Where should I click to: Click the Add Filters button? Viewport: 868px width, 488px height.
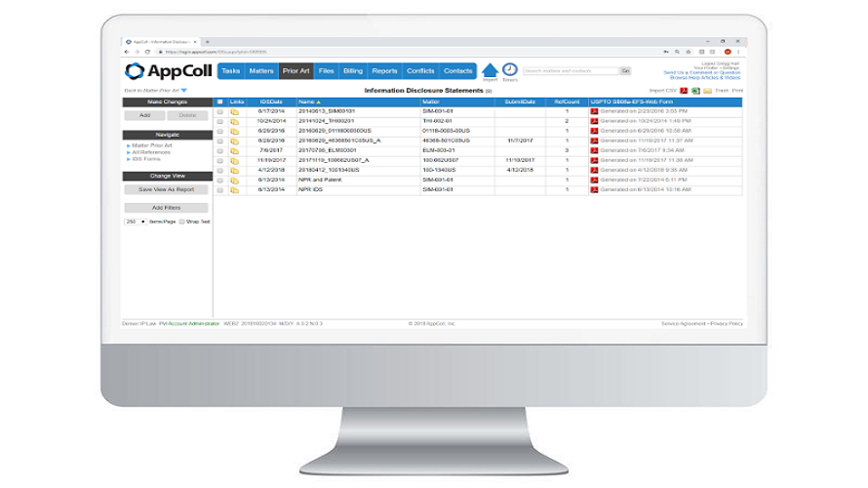[x=166, y=208]
